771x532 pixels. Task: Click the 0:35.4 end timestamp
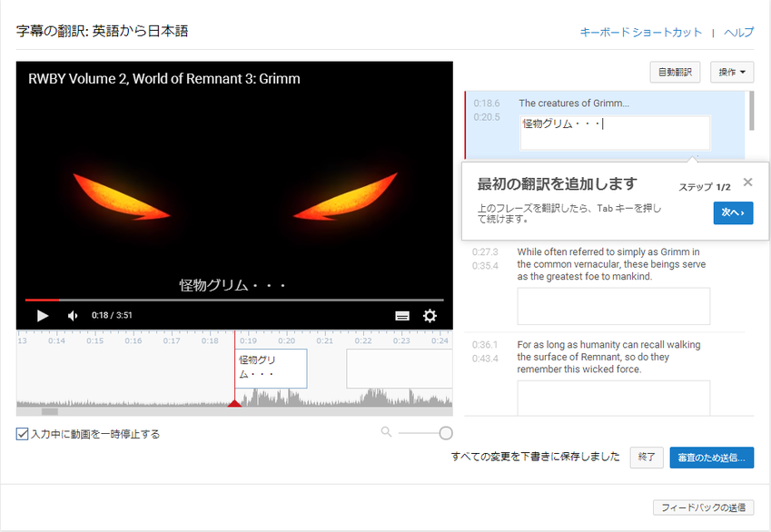[485, 265]
